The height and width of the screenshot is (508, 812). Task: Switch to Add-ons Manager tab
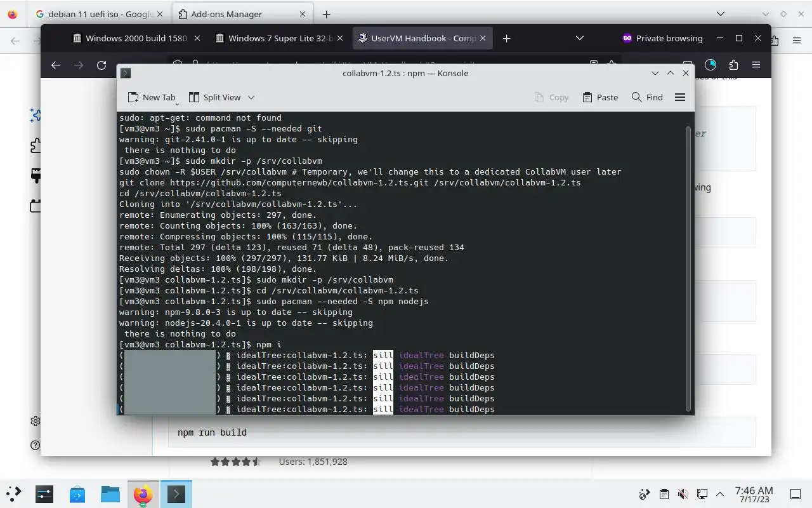(241, 14)
